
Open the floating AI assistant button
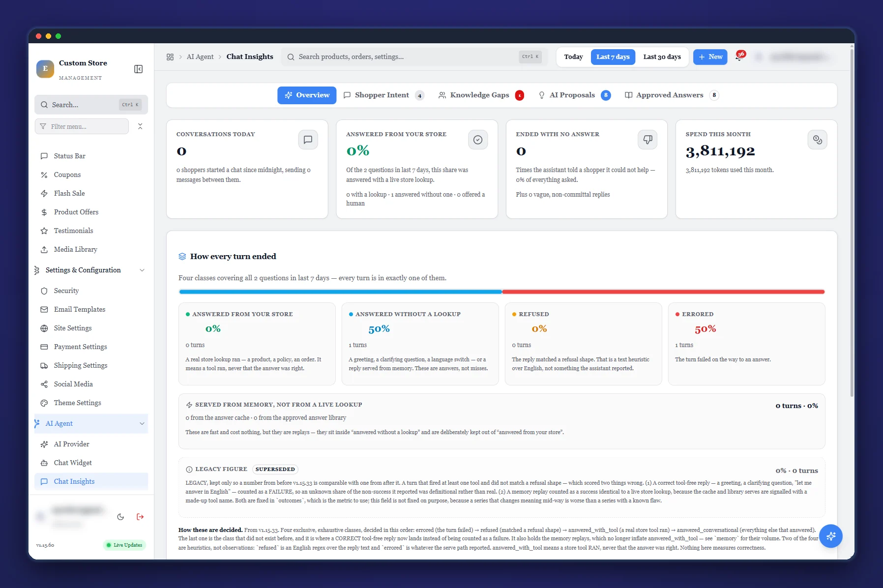[x=831, y=536]
